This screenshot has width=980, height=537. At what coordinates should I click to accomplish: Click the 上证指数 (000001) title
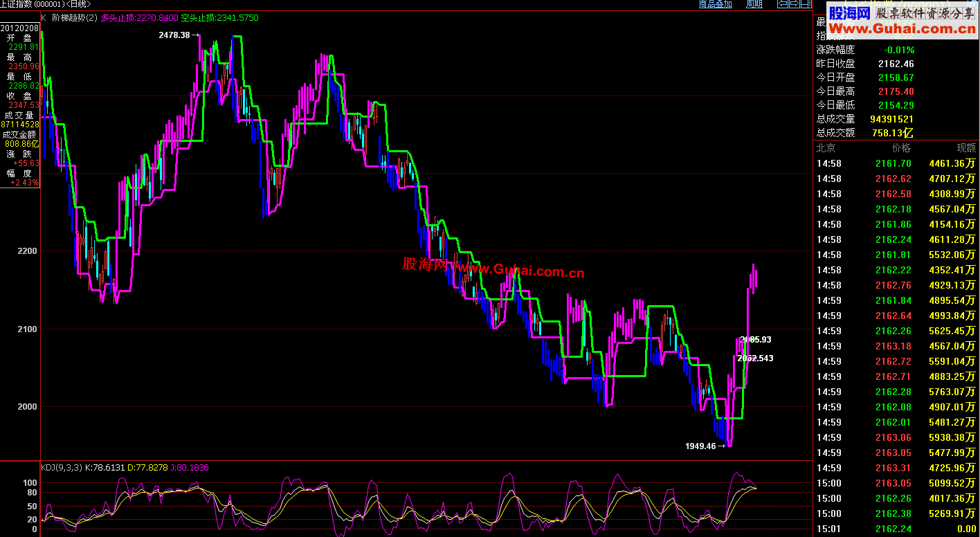click(46, 4)
